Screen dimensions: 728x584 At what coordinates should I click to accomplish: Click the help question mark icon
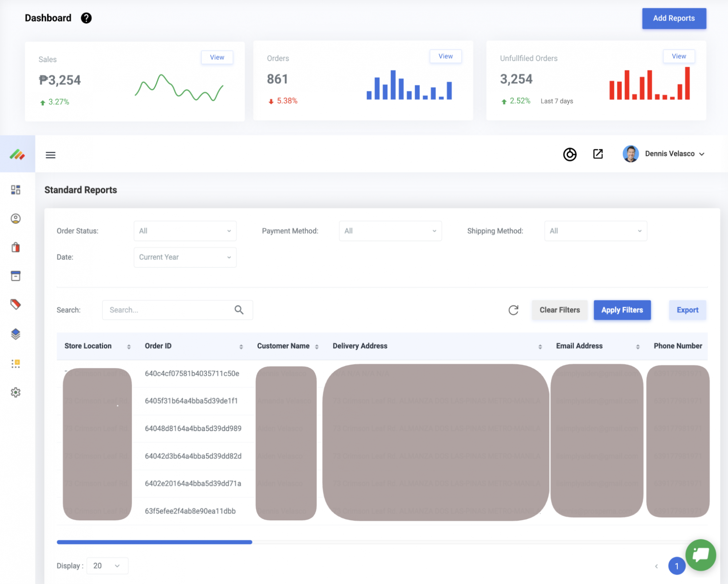point(86,18)
